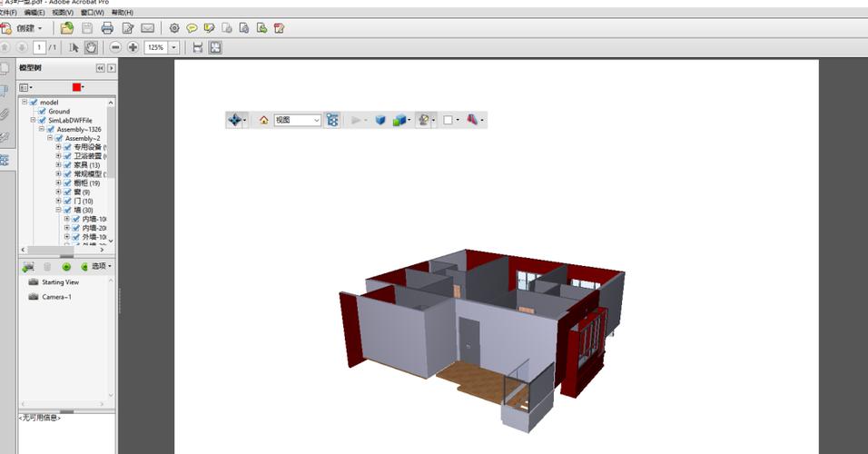
Task: Hide 家具 (13) via its checkbox
Action: pyautogui.click(x=67, y=165)
